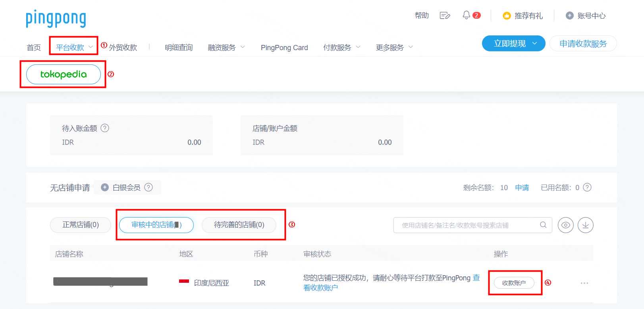Select the 正常店铺(0) tab
This screenshot has width=644, height=309.
coord(81,225)
